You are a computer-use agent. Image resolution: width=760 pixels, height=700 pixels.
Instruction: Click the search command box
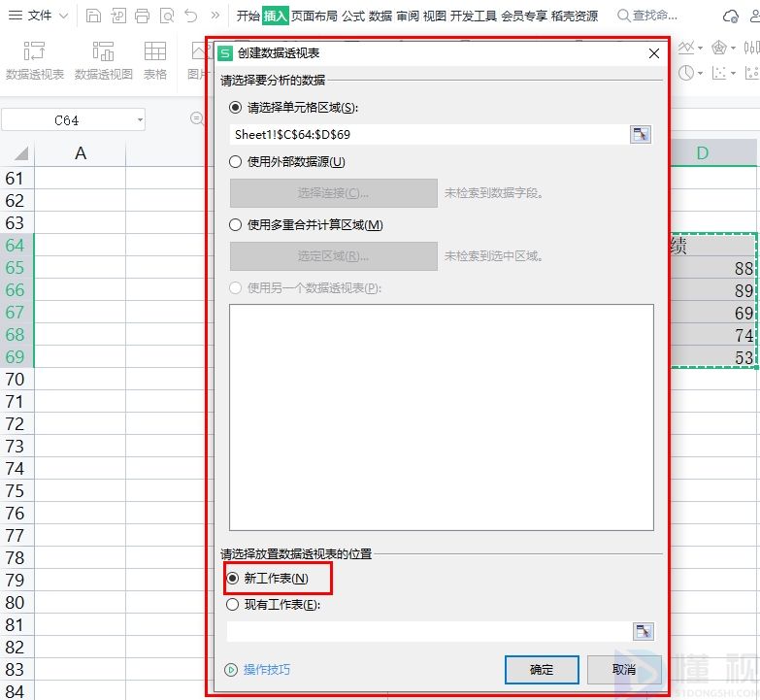(x=647, y=16)
